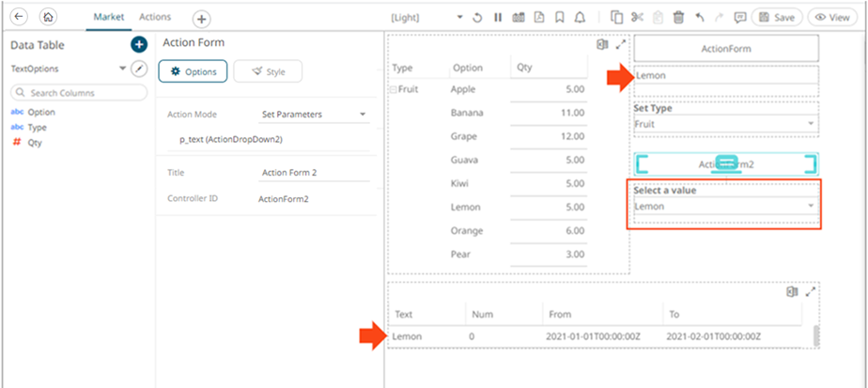
Task: Open the notifications bell icon
Action: [x=580, y=18]
